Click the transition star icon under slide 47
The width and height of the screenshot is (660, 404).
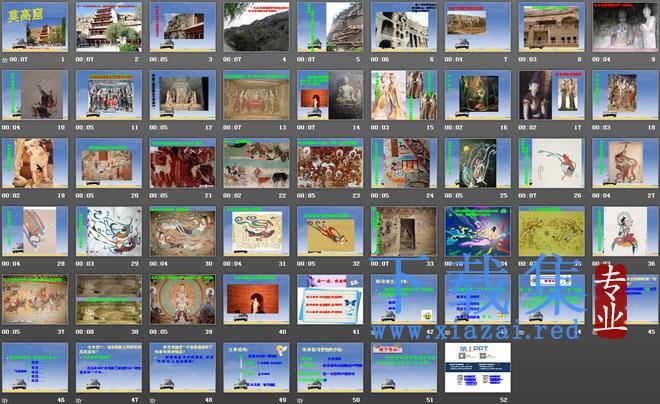click(x=78, y=400)
